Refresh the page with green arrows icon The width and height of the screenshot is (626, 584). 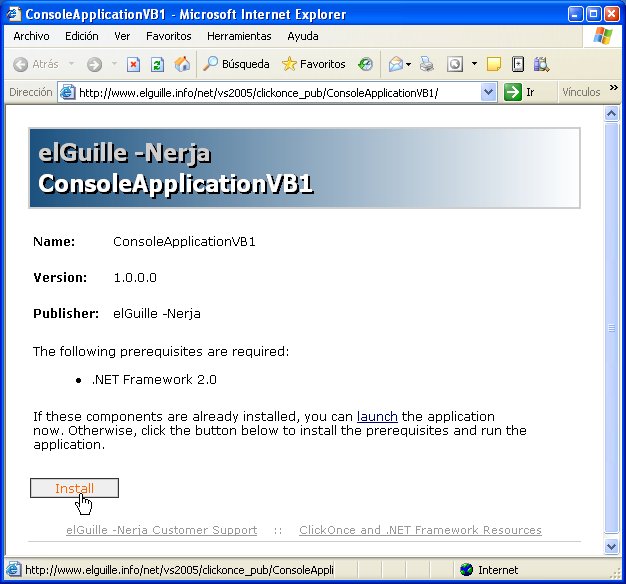pos(157,64)
